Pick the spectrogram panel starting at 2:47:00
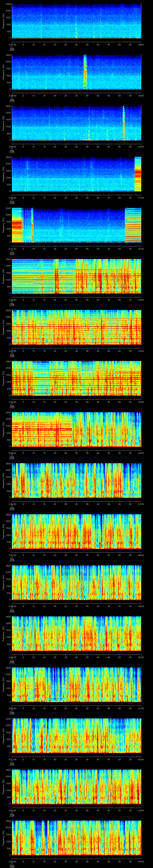153x868 pixels. click(x=77, y=531)
